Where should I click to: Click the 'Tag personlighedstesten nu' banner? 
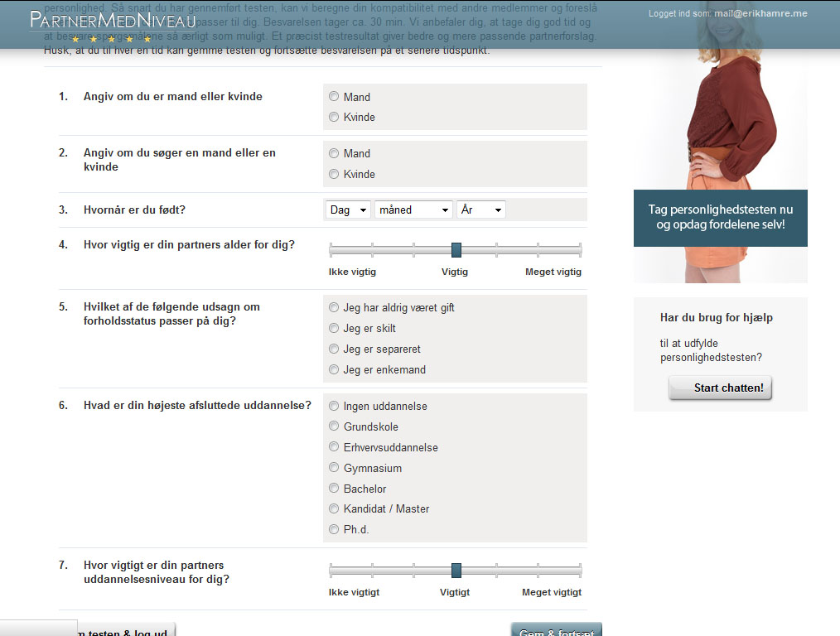pyautogui.click(x=720, y=218)
